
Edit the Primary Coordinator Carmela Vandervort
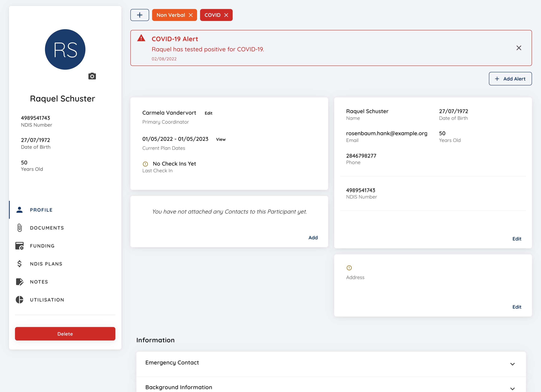click(208, 113)
